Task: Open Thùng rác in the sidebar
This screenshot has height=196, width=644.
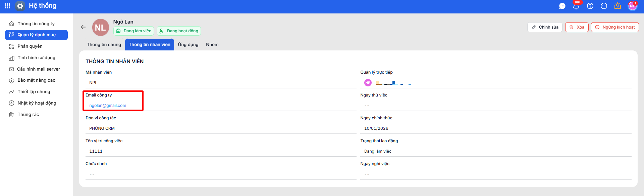Action: [28, 115]
